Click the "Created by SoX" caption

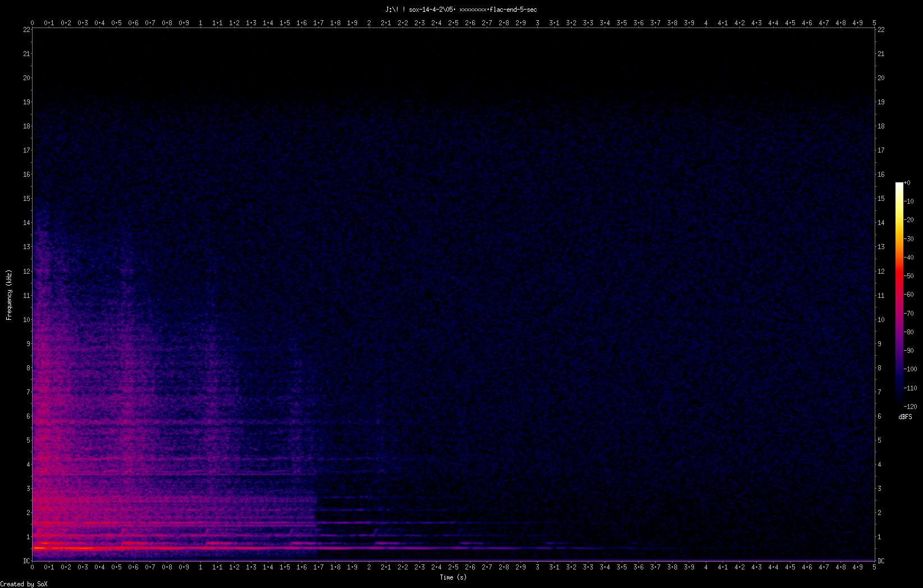tap(24, 584)
